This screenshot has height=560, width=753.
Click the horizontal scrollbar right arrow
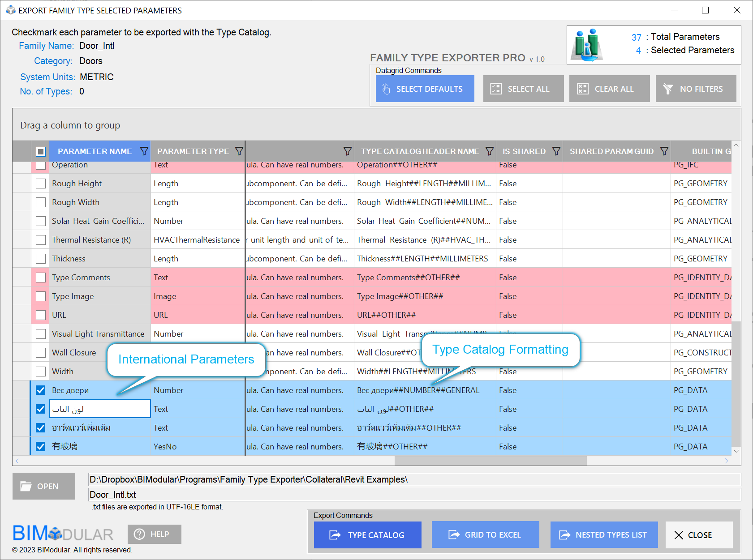click(x=727, y=461)
